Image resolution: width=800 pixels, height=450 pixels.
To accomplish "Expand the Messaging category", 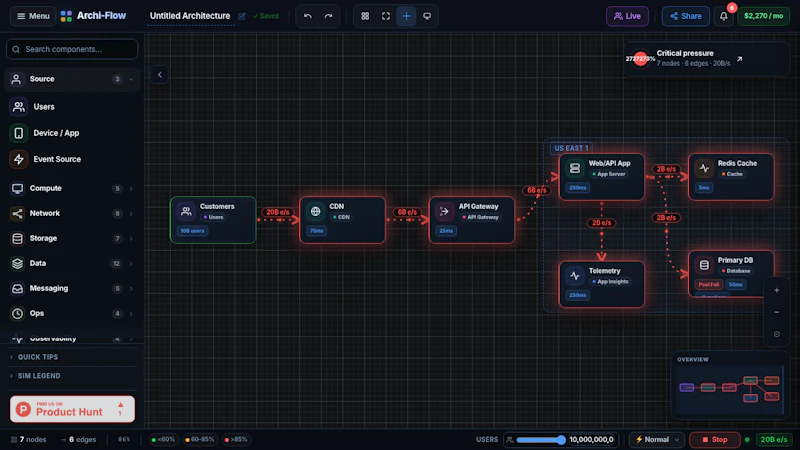I will (72, 288).
